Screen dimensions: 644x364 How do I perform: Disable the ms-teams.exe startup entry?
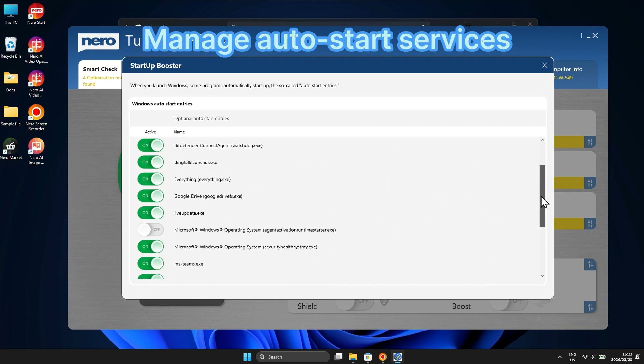point(150,263)
